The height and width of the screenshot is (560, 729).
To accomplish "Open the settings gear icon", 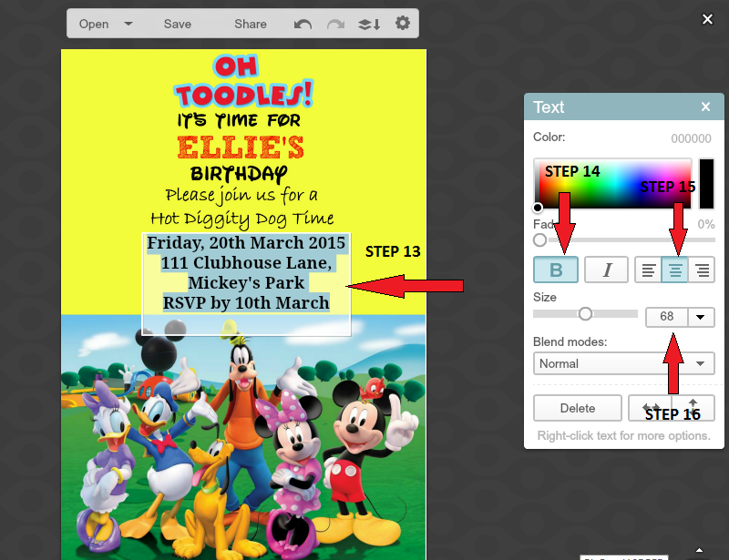I will pos(403,23).
